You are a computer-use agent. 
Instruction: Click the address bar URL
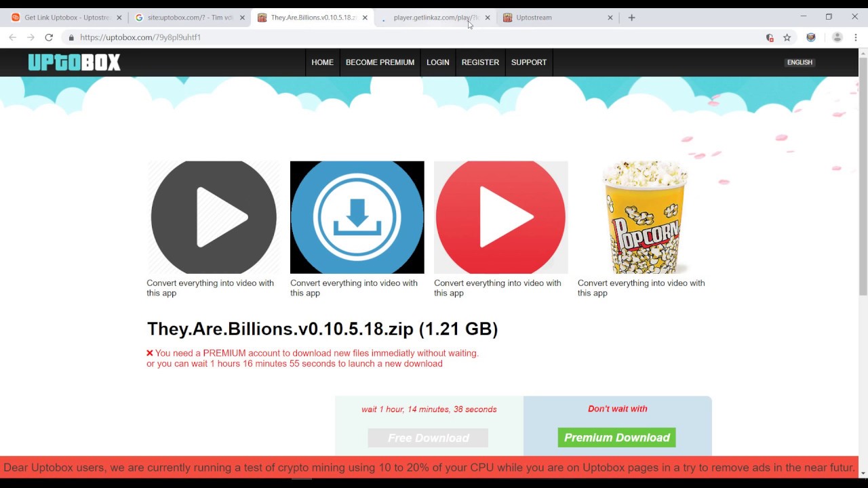[x=140, y=37]
